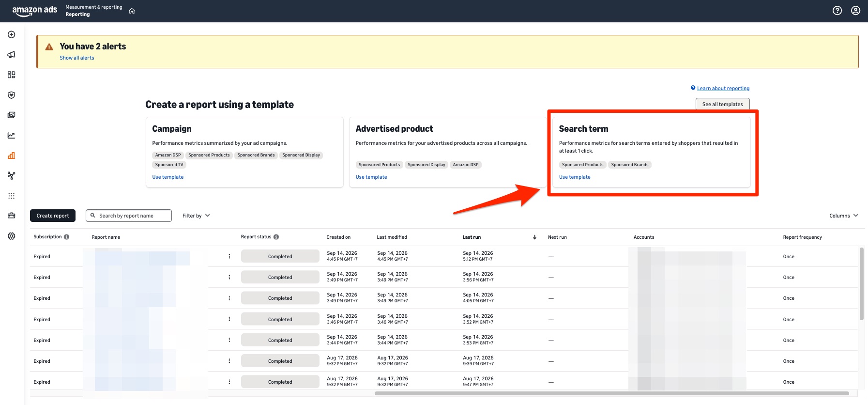Focus the Search by report name field
Screen dimensions: 868x405
[x=129, y=216]
